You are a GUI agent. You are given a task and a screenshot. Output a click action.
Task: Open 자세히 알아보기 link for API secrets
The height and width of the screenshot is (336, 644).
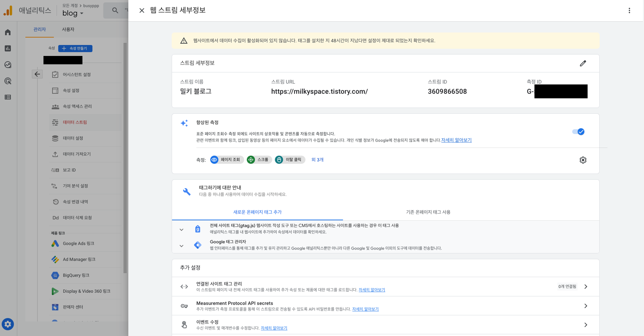[x=365, y=309]
